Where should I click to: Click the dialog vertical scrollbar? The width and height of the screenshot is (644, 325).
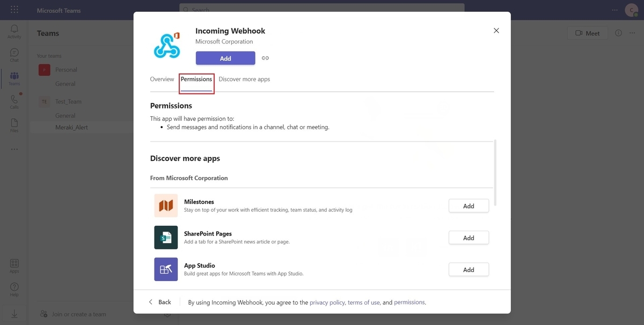click(495, 172)
